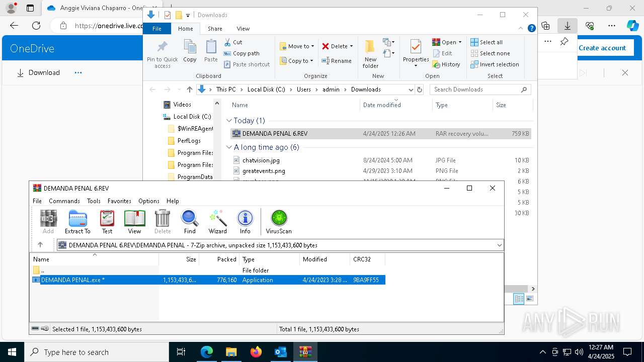Click Extract To in WinRAR toolbar
This screenshot has width=644, height=362.
[77, 222]
